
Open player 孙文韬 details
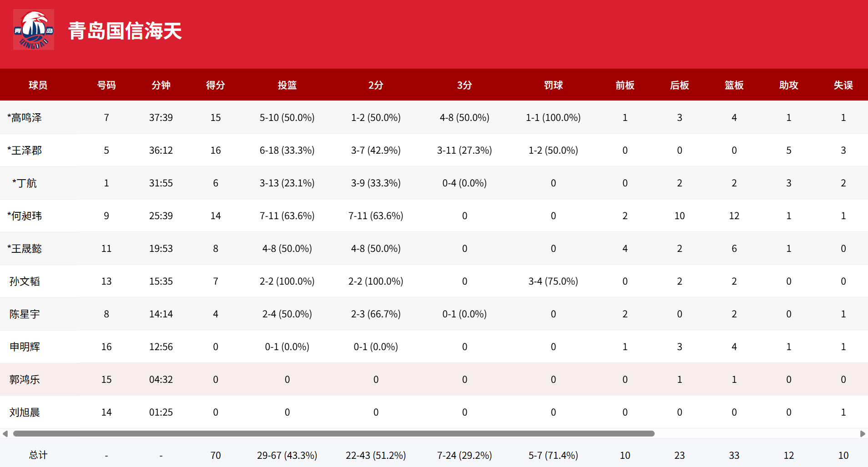click(25, 281)
